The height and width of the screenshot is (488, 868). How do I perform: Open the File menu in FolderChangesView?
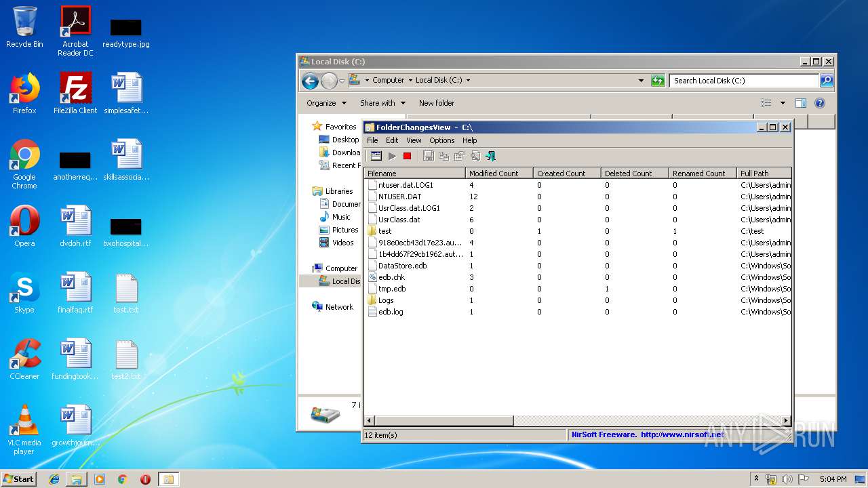tap(372, 140)
